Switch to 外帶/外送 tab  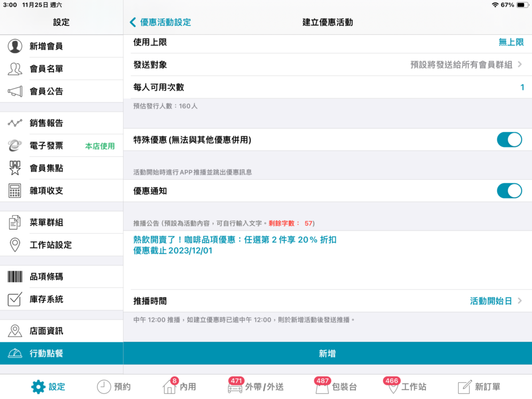(x=256, y=387)
